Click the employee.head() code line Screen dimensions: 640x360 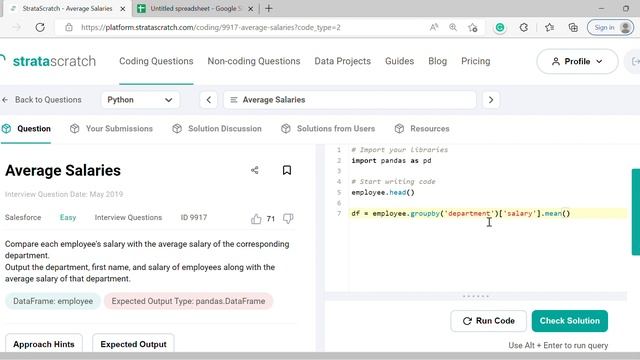[383, 193]
